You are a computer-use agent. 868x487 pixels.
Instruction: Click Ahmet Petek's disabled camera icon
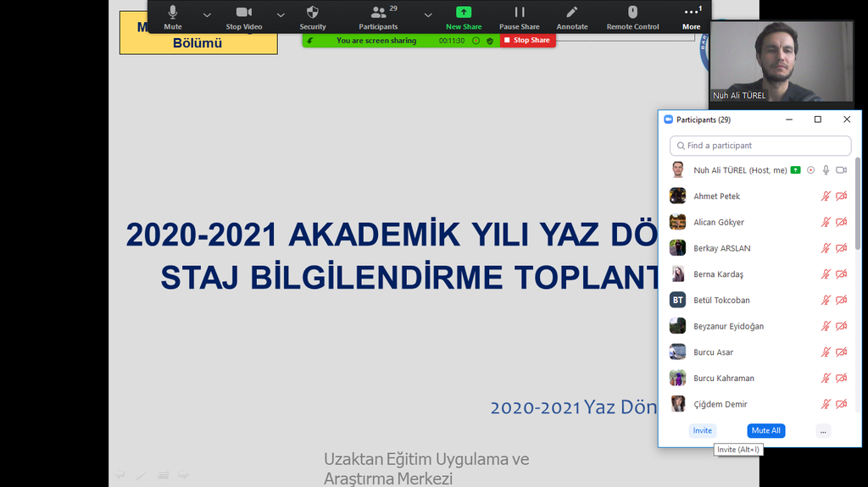click(x=842, y=196)
